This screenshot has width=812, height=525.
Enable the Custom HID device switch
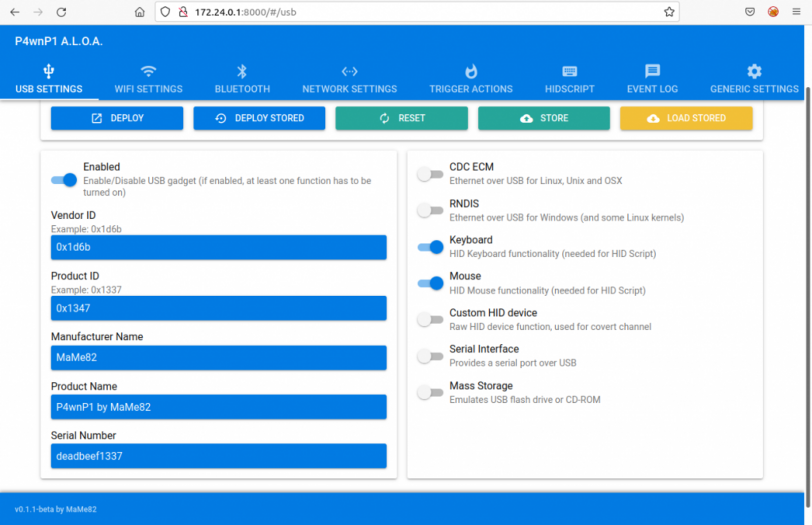click(x=430, y=320)
